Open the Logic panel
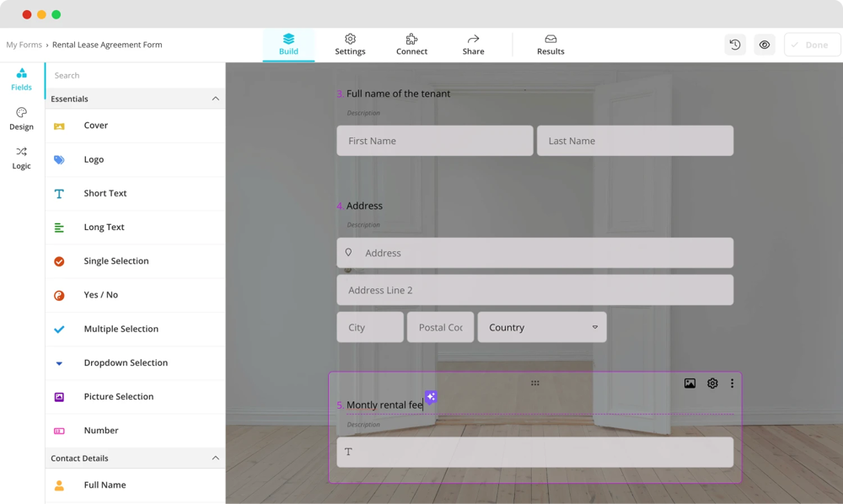Image resolution: width=843 pixels, height=504 pixels. (20, 159)
